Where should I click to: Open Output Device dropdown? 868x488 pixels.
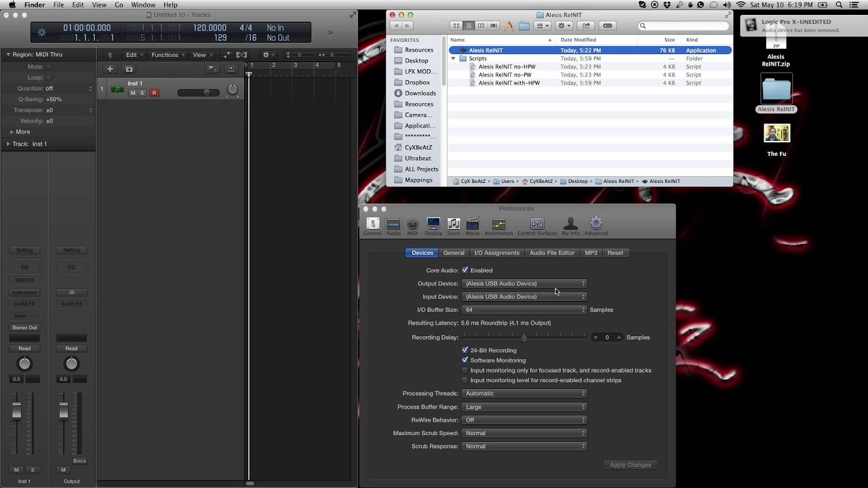524,283
